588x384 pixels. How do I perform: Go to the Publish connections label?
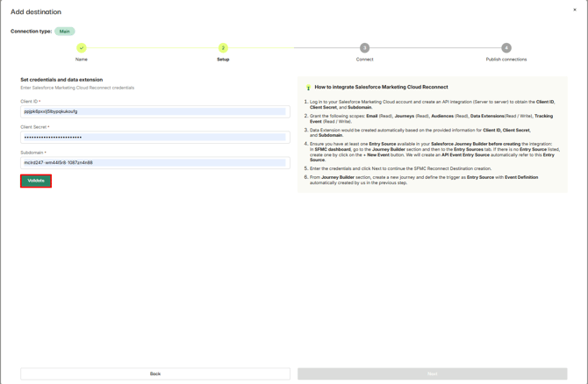point(506,60)
